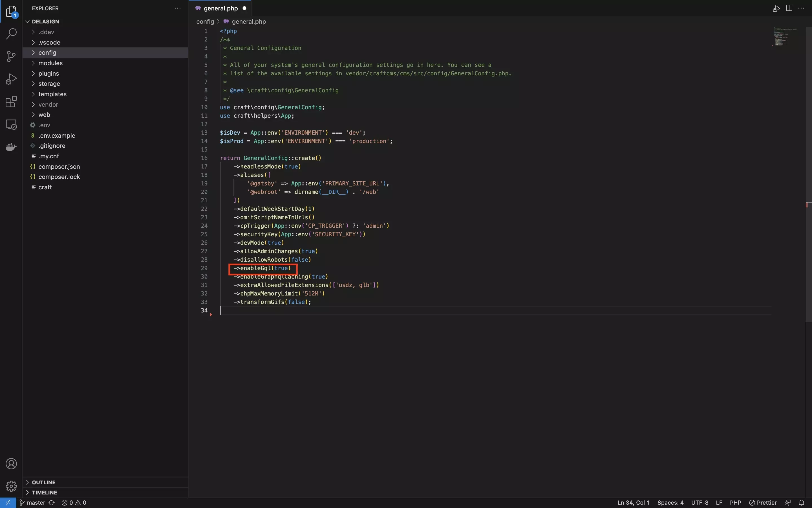Click the general.php breadcrumb segment

coord(245,21)
